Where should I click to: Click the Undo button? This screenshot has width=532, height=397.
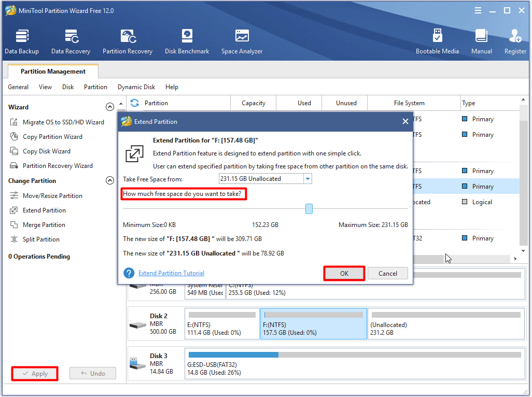click(93, 374)
